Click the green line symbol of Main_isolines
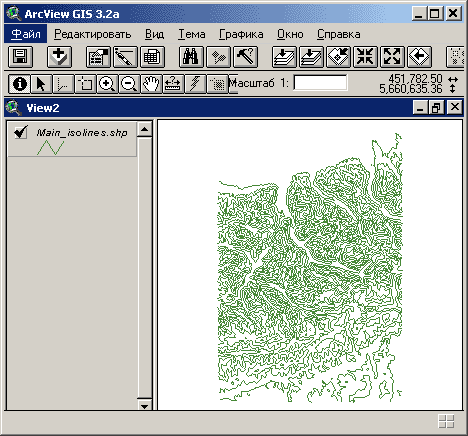This screenshot has height=436, width=468. [x=50, y=148]
